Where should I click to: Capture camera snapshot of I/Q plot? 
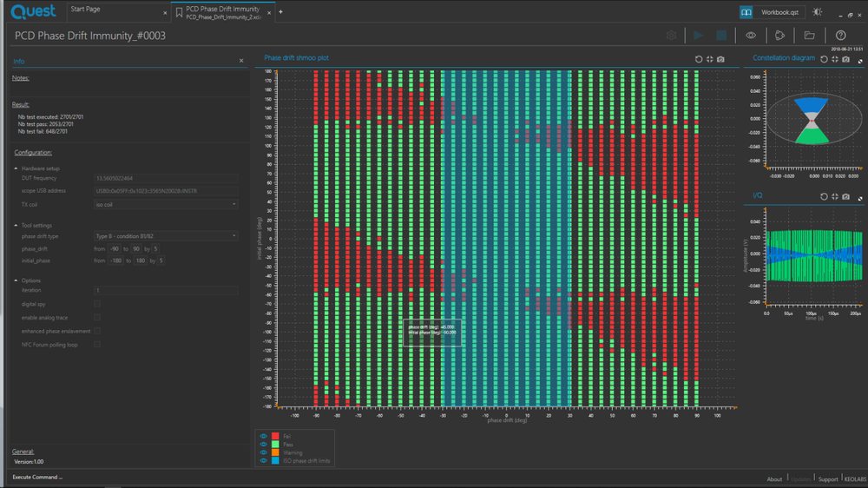point(845,196)
